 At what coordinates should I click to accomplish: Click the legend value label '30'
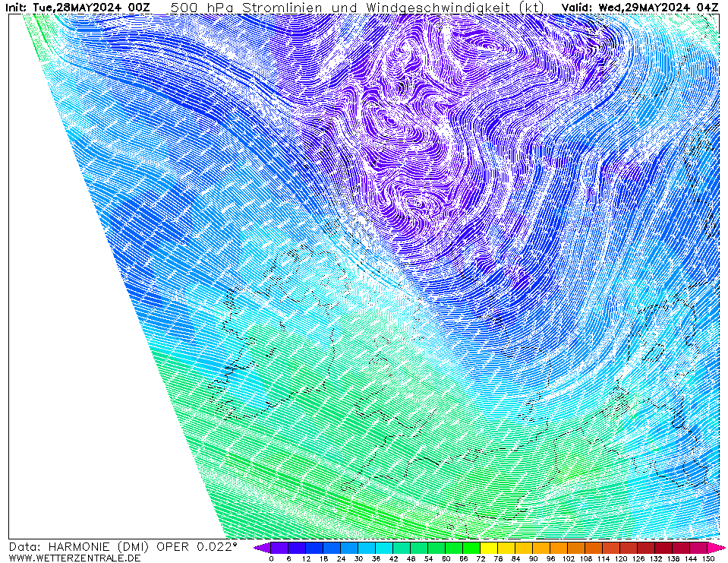coord(358,558)
